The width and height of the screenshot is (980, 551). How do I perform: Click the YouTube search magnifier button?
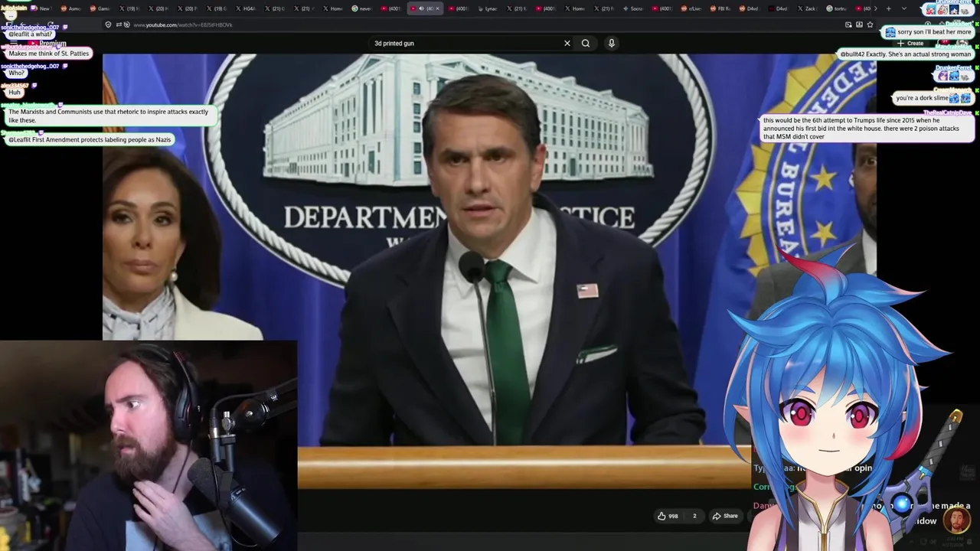[586, 43]
